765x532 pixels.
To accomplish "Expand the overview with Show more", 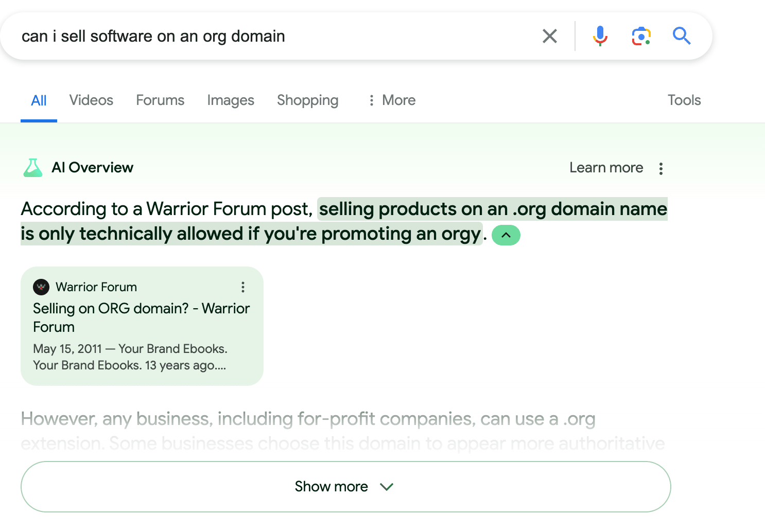I will coord(346,487).
